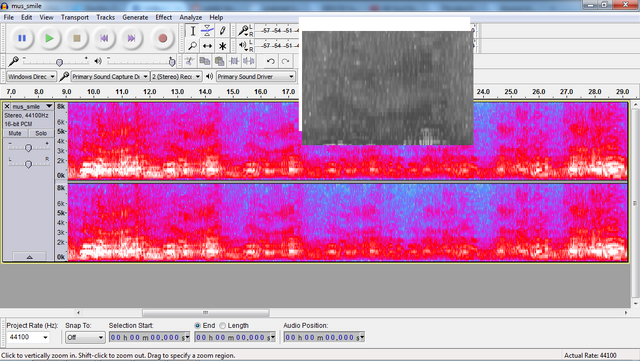Screen dimensions: 640x361
Task: Open the View menu
Action: pyautogui.click(x=46, y=17)
